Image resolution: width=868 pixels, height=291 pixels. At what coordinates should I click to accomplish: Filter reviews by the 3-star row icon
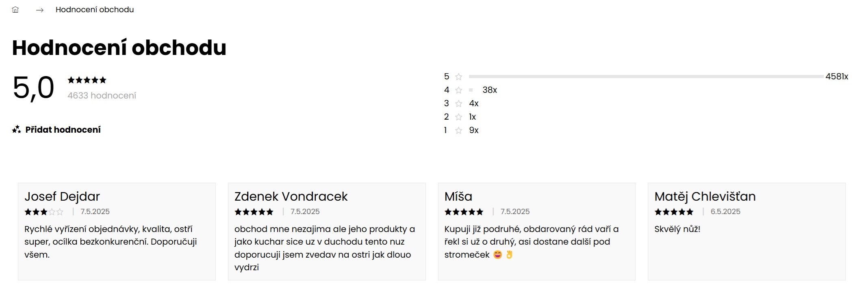[x=459, y=103]
